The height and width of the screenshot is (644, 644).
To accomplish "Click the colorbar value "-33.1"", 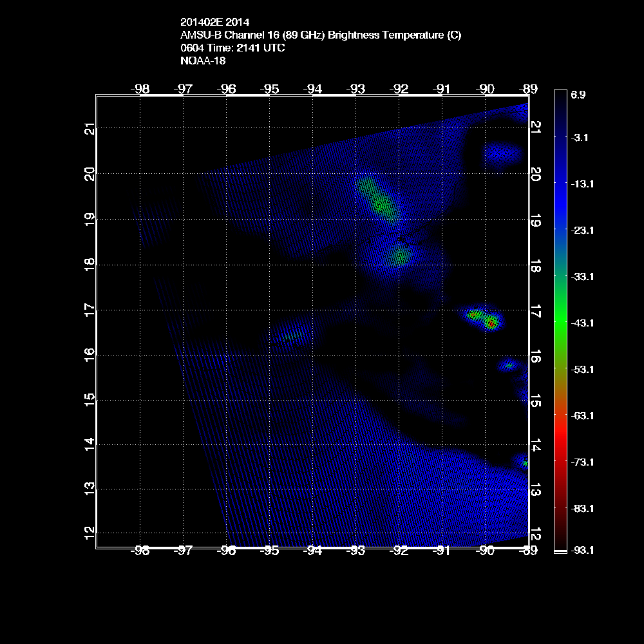I will pos(582,277).
